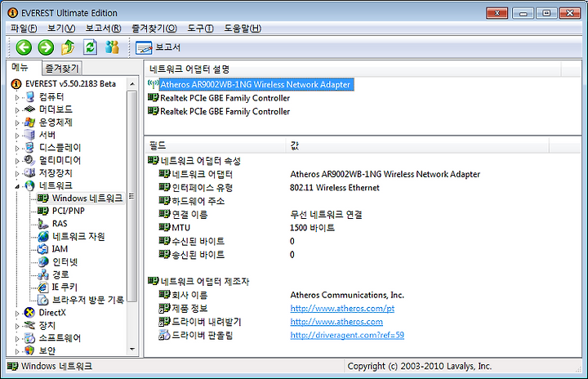
Task: Open the 보고서 report toolbar button
Action: coord(158,47)
